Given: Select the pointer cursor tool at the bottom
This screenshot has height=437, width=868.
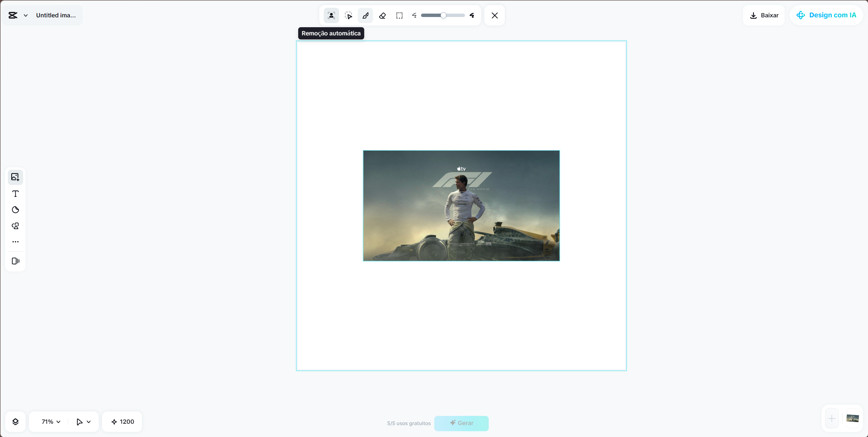Looking at the screenshot, I should pos(79,422).
